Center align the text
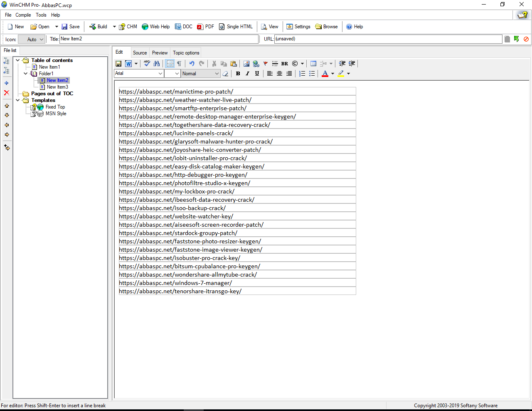 [x=279, y=74]
